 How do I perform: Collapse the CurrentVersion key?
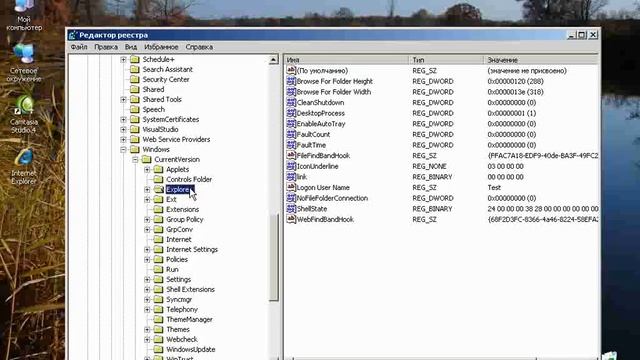(135, 160)
